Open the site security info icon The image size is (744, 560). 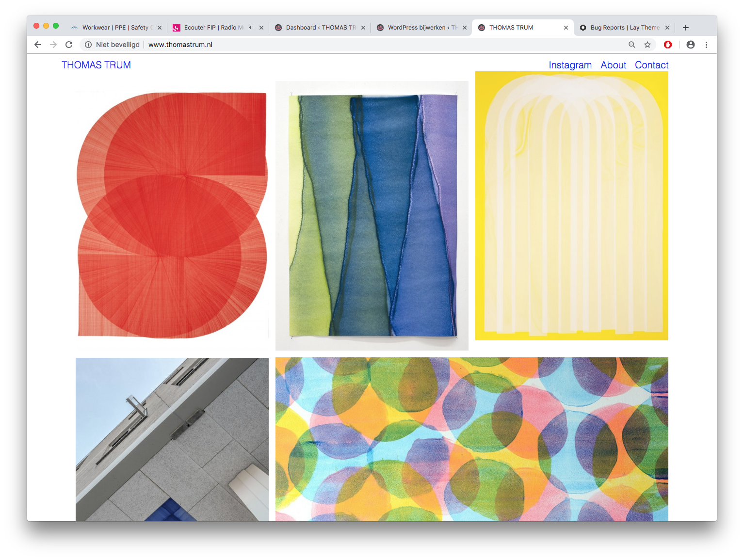click(x=88, y=45)
